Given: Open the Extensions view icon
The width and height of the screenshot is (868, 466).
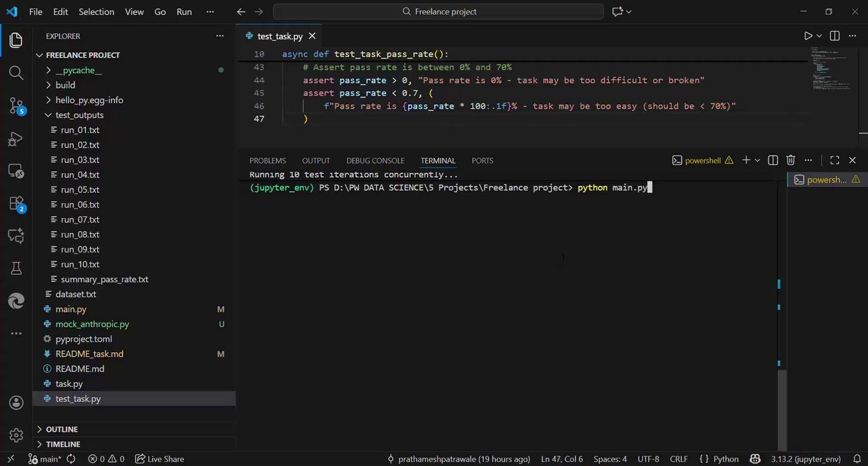Looking at the screenshot, I should (16, 204).
